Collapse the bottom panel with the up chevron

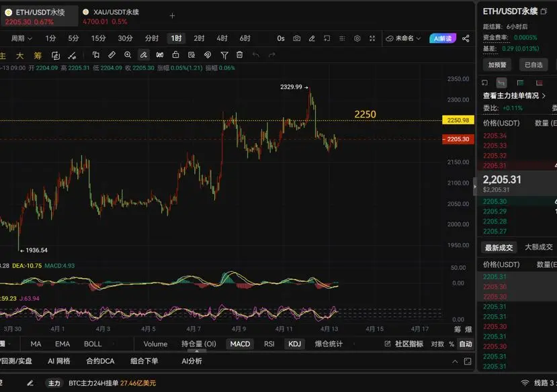click(455, 362)
